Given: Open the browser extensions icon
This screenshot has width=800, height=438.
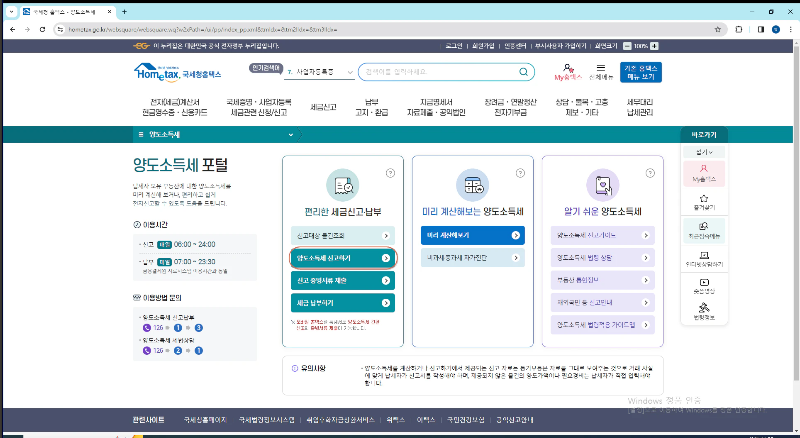Looking at the screenshot, I should point(738,30).
